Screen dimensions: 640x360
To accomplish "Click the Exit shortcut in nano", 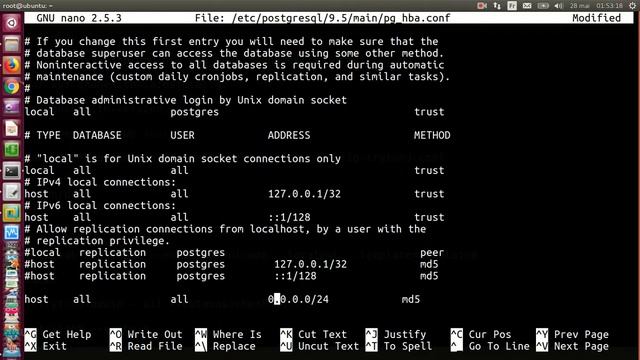I will click(x=45, y=346).
